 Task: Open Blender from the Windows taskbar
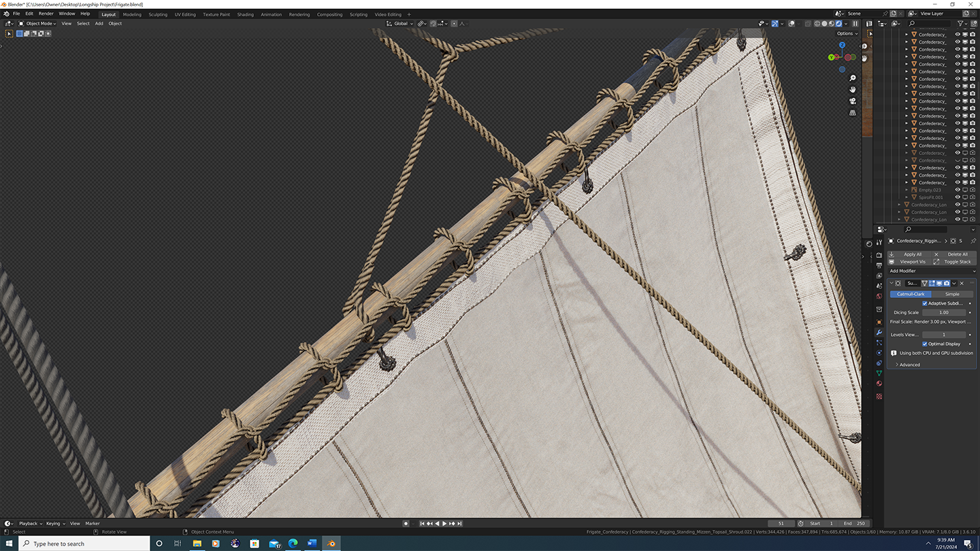[331, 544]
